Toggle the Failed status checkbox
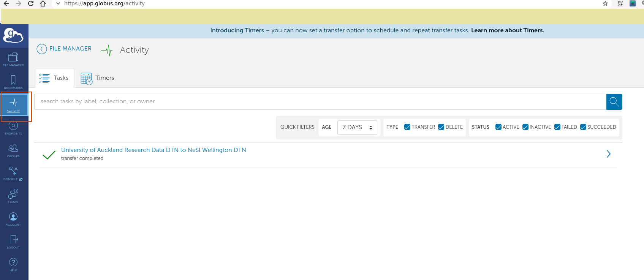The width and height of the screenshot is (644, 280). [557, 127]
